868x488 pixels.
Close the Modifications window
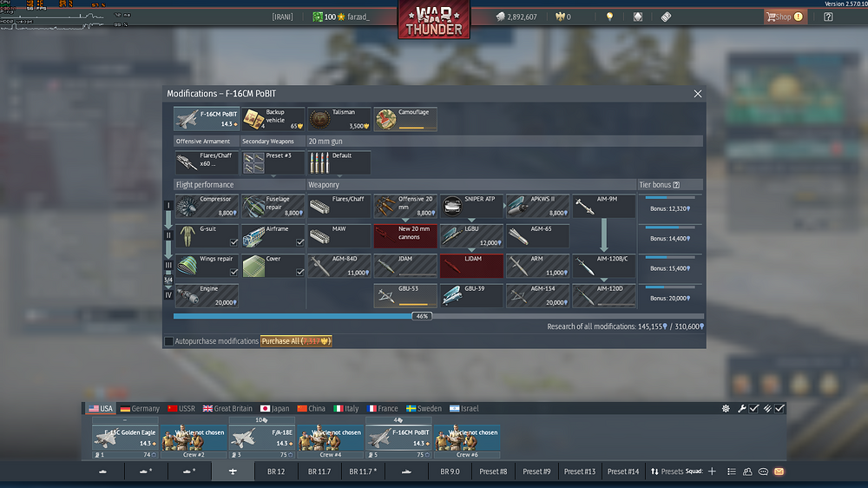pyautogui.click(x=698, y=94)
